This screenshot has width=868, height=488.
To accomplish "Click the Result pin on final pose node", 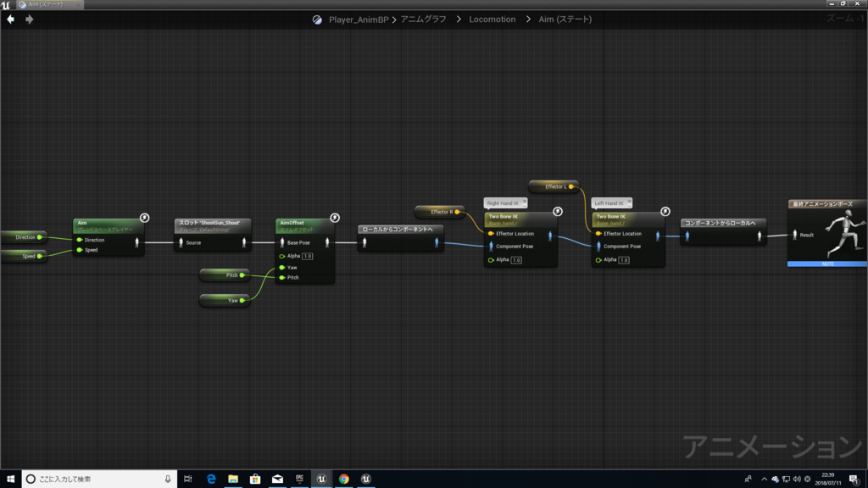I will (x=795, y=235).
